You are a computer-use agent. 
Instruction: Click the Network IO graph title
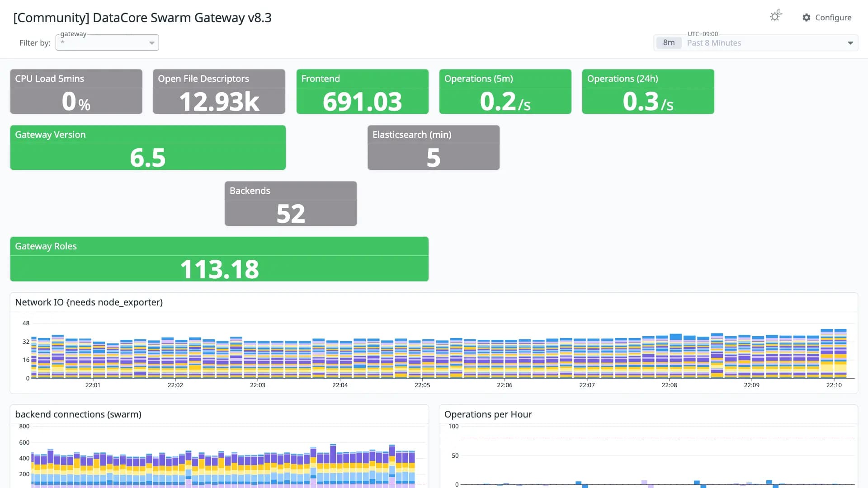[x=89, y=302]
